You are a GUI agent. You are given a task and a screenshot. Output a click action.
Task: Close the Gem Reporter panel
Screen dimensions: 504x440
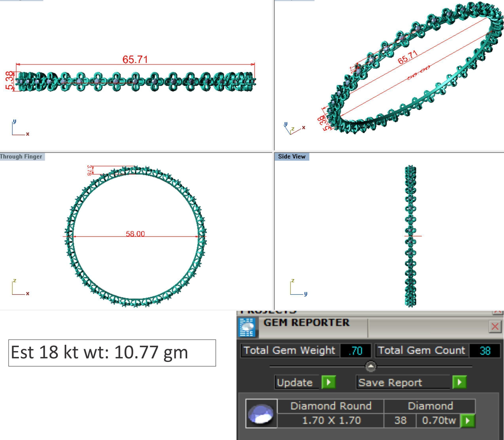(x=495, y=327)
